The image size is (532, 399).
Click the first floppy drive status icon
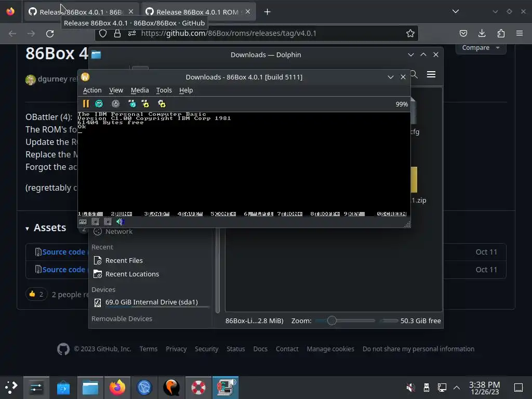point(96,222)
